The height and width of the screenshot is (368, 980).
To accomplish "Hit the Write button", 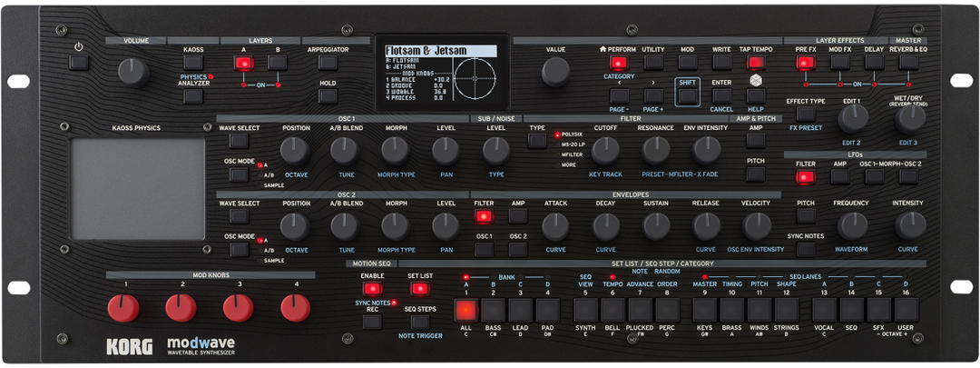I will 722,62.
